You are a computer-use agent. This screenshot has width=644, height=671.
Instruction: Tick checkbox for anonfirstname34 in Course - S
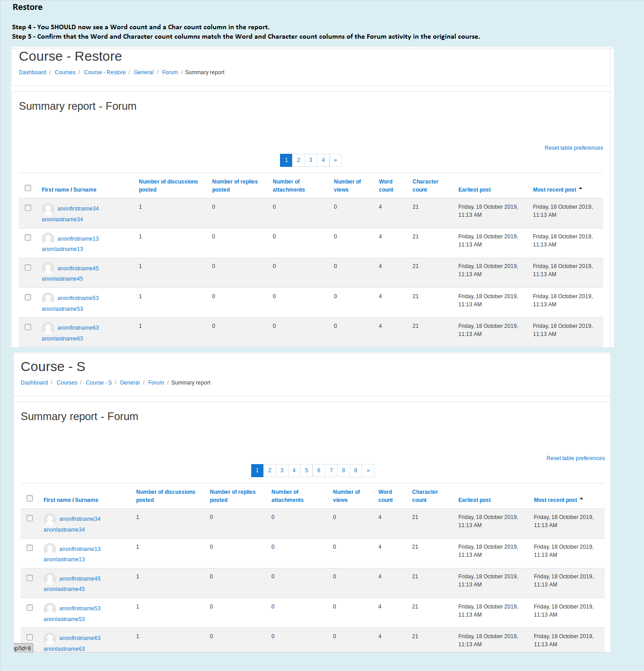(30, 518)
